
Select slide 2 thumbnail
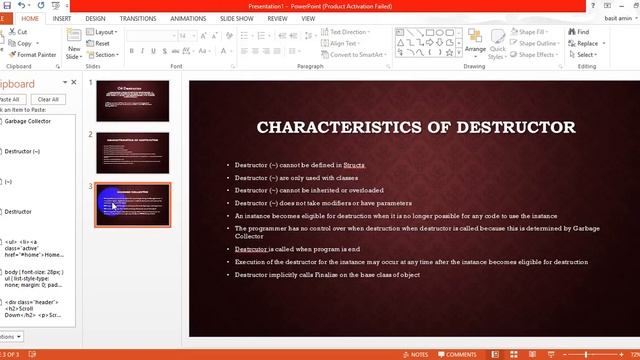133,153
